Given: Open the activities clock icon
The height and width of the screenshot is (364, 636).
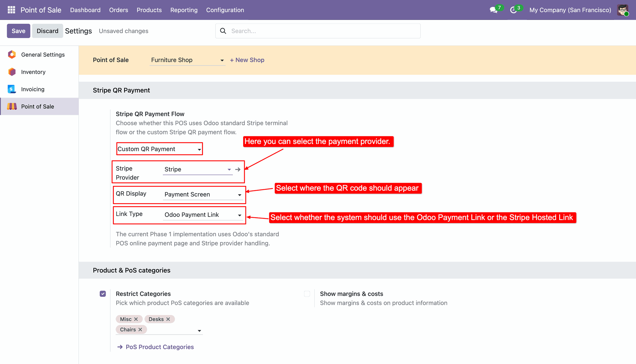Looking at the screenshot, I should (513, 10).
